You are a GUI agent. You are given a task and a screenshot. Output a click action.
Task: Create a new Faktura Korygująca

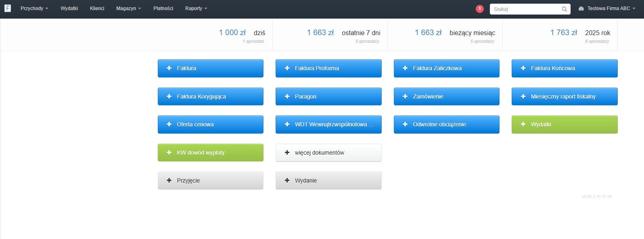[211, 96]
